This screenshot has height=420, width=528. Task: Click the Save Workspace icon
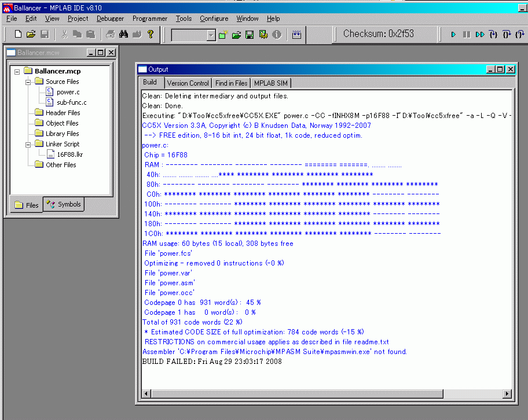250,34
